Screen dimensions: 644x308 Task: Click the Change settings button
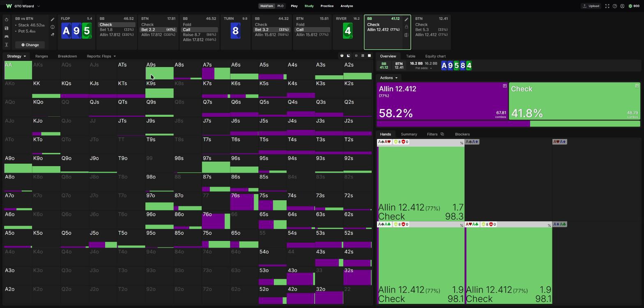click(30, 45)
